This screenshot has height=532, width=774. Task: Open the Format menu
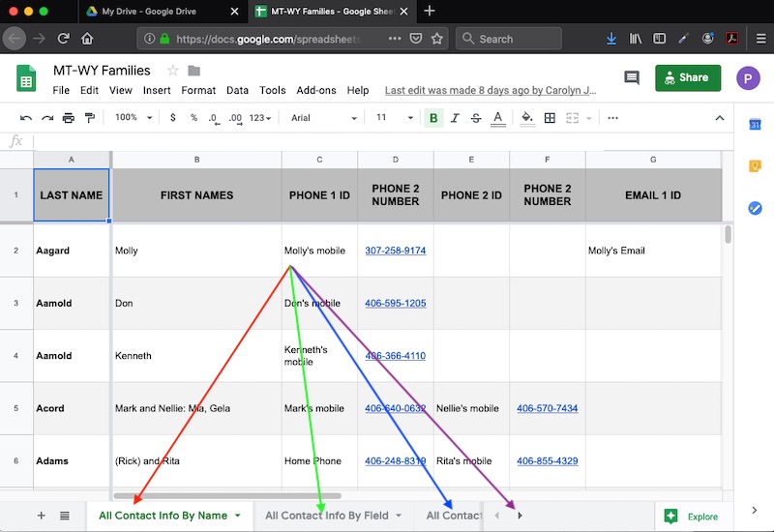pyautogui.click(x=198, y=90)
